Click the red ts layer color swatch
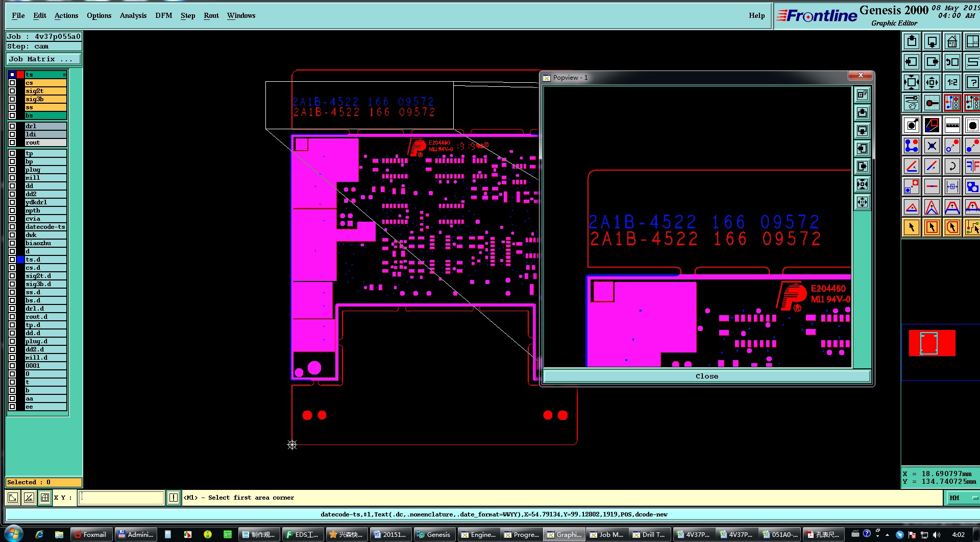This screenshot has width=980, height=542. pos(20,75)
